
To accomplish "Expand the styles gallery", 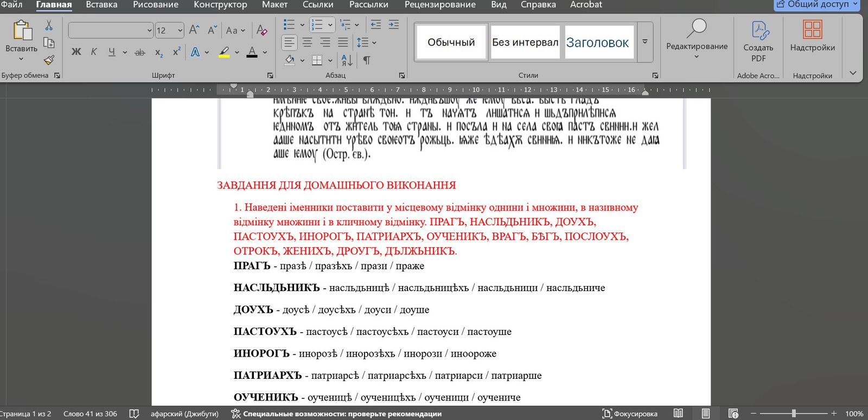I will pos(645,42).
